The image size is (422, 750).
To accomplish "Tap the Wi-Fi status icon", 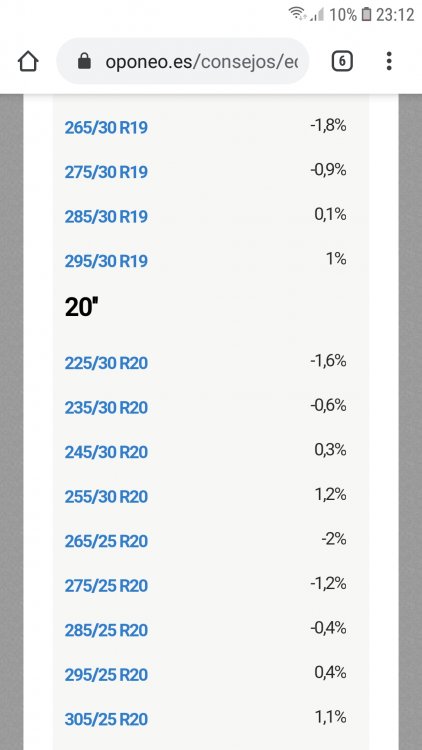I will coord(297,14).
